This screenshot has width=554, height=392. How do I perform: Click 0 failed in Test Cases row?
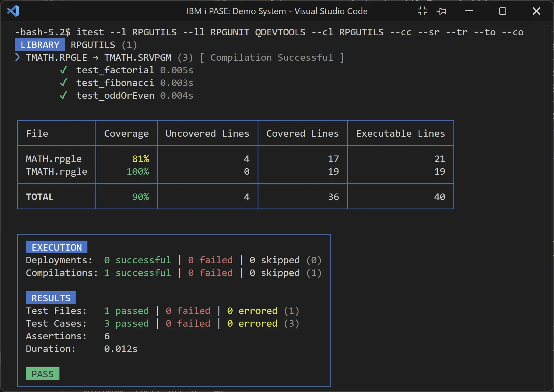tap(188, 323)
